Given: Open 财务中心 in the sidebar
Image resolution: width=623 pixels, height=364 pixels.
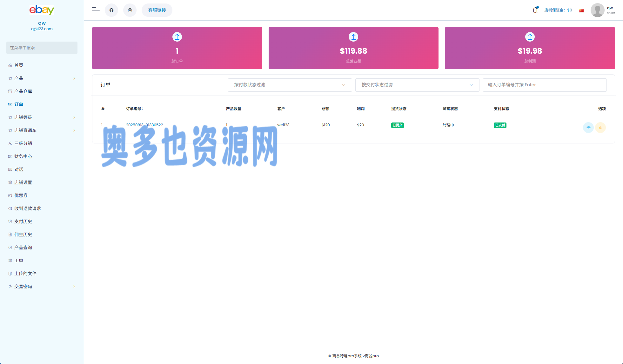Looking at the screenshot, I should click(x=23, y=156).
